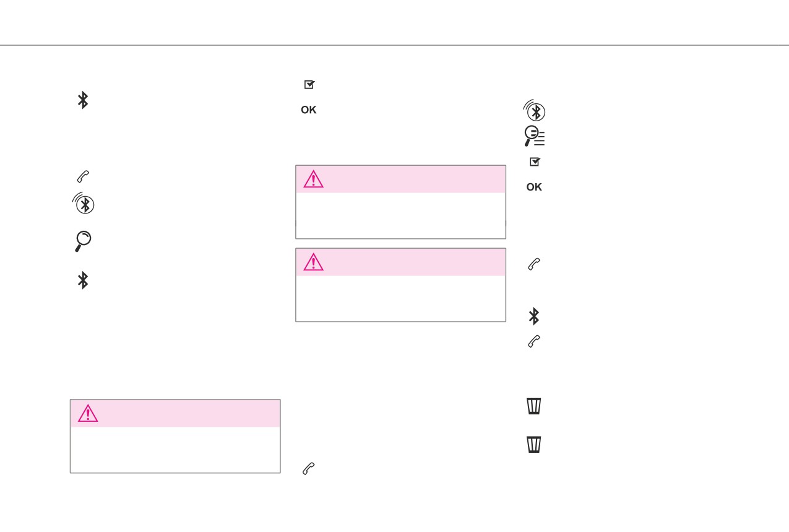The width and height of the screenshot is (789, 532).
Task: Click the phone icon just below the right column's plain Bluetooth icon
Action: (x=534, y=341)
